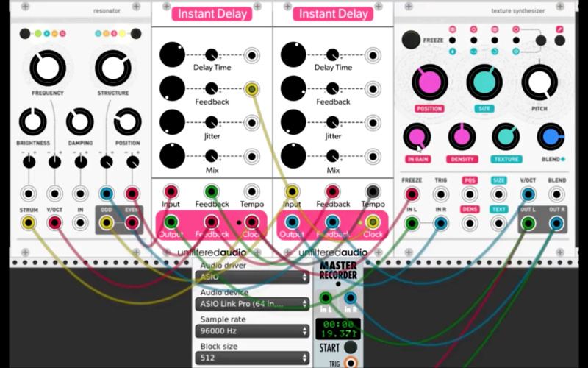Click the TRIG input jack on texture synthesizer

440,194
